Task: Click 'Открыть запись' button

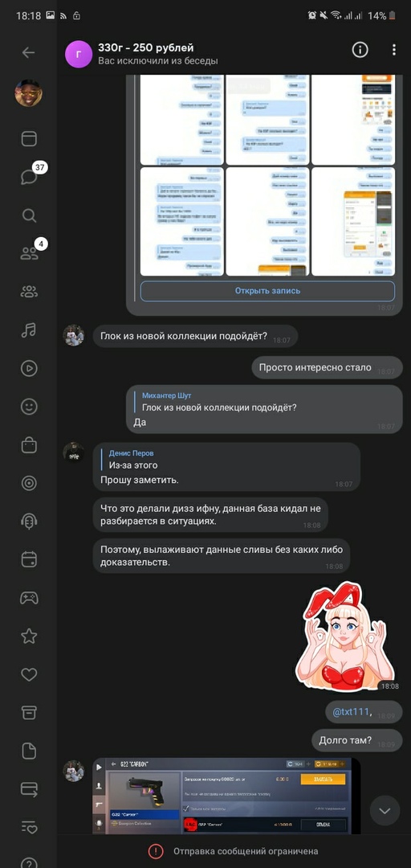Action: [268, 291]
